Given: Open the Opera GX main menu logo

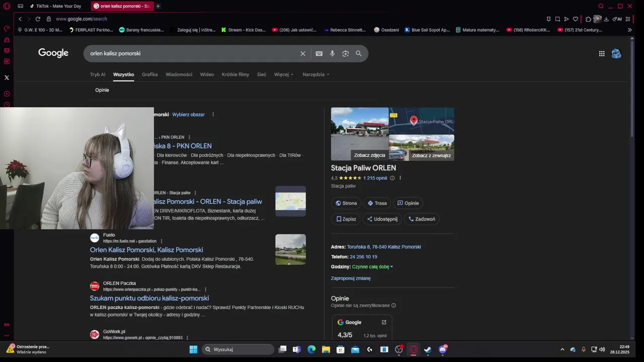Looking at the screenshot, I should 7,6.
